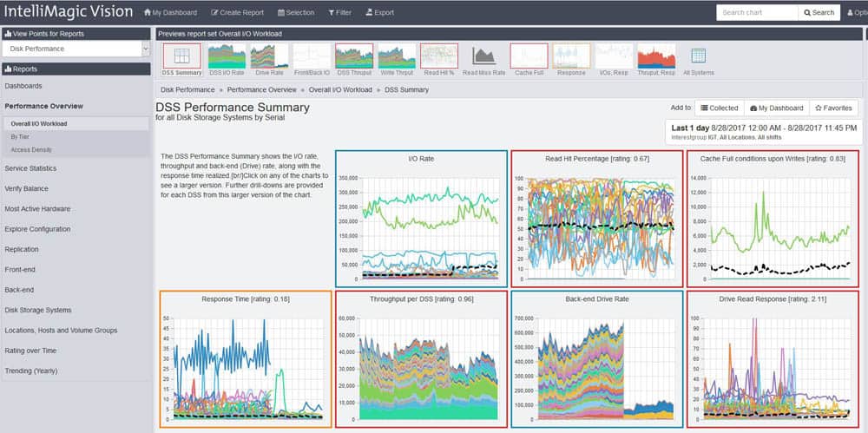Screen dimensions: 868x433
Task: Open the Disk Performance view point dropdown
Action: tap(76, 49)
